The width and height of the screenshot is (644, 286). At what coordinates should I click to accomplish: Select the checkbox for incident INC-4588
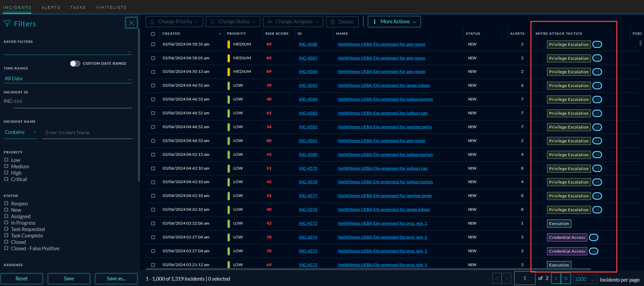point(153,44)
